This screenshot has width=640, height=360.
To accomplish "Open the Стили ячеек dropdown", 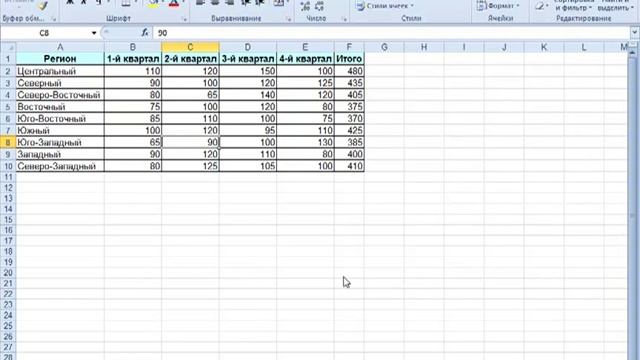I will 384,6.
